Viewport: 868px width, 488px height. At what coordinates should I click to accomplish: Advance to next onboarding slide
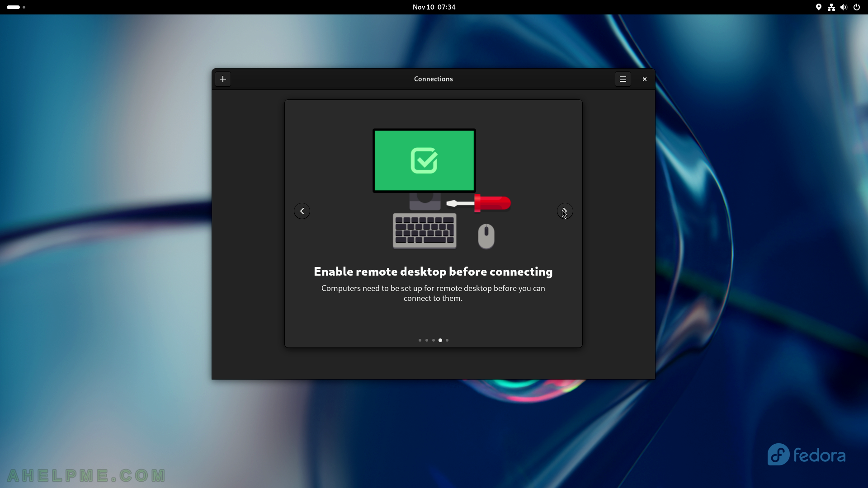click(565, 211)
